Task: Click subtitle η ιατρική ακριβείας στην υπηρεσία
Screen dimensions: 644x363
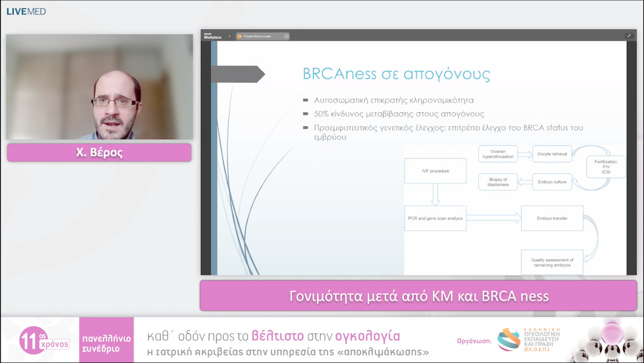Action: click(288, 352)
